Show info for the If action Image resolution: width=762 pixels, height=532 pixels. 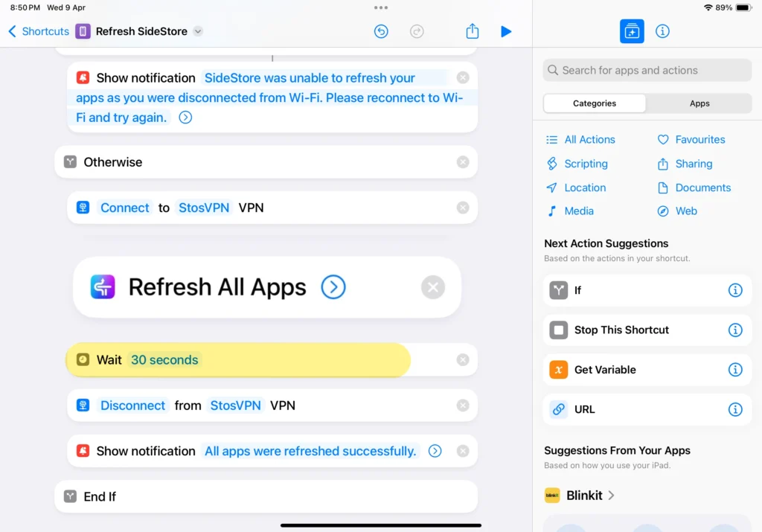pos(735,290)
